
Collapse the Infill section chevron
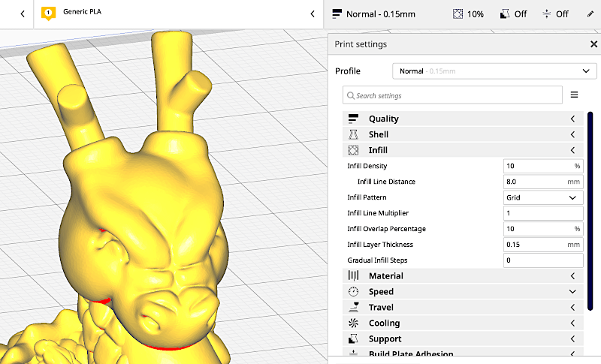(572, 150)
